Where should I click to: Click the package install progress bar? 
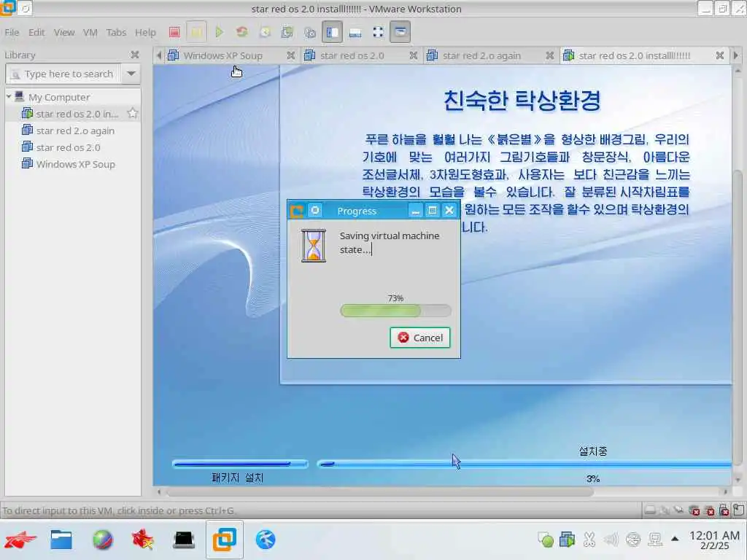click(x=240, y=464)
